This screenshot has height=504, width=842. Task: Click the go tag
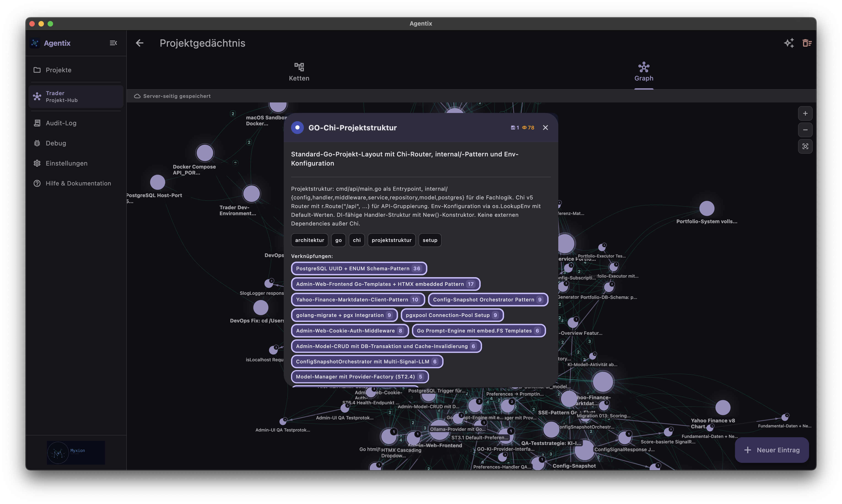point(338,240)
